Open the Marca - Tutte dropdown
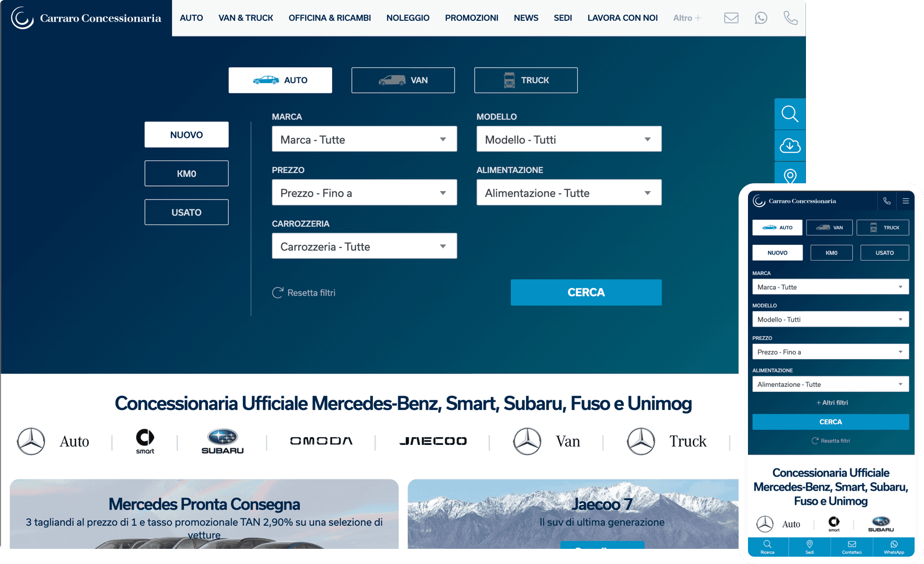 point(364,139)
